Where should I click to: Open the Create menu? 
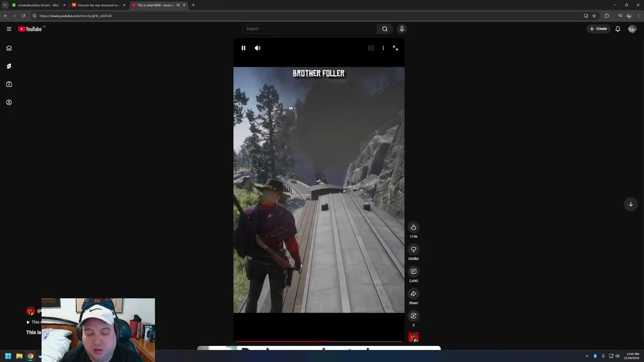coord(598,29)
